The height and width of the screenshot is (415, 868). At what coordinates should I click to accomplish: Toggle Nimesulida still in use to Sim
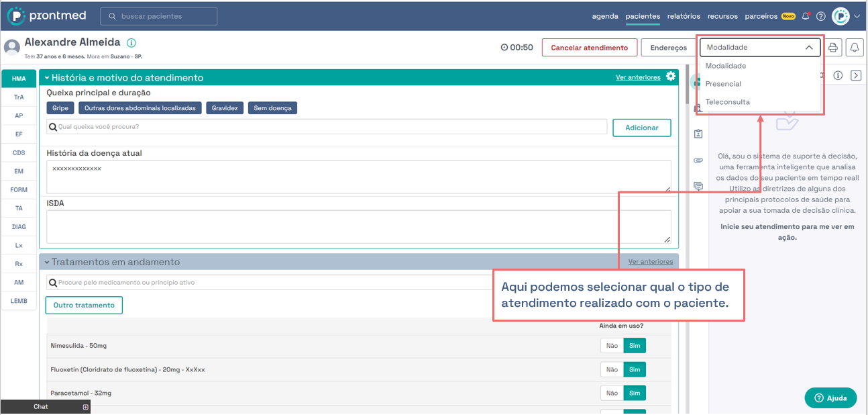pyautogui.click(x=635, y=346)
